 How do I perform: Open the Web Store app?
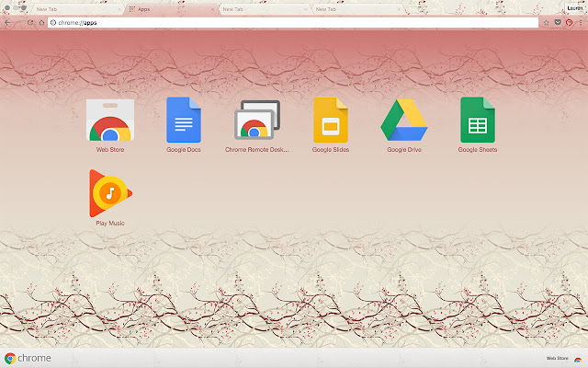coord(110,121)
